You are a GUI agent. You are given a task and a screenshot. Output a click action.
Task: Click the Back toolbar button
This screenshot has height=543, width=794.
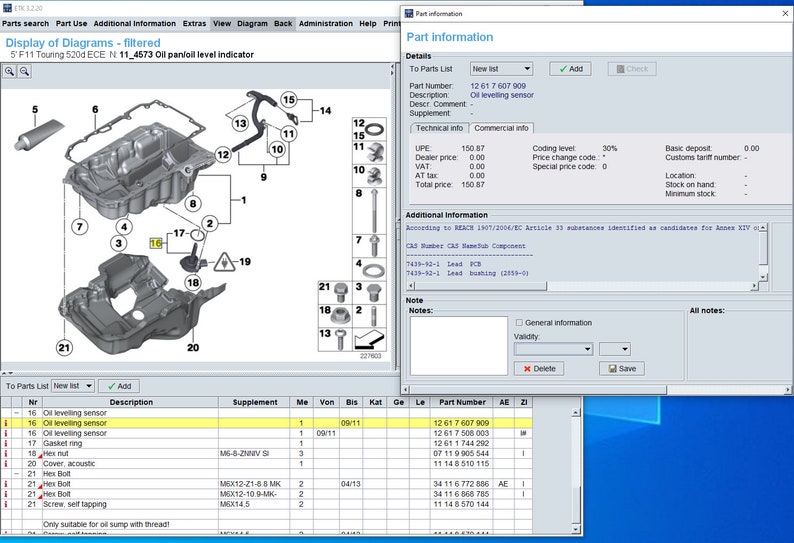pos(283,23)
